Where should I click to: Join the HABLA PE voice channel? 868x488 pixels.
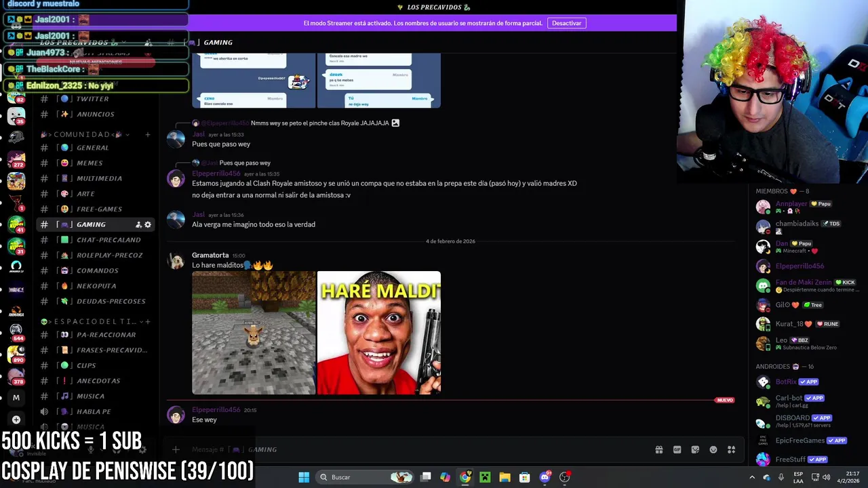(95, 411)
